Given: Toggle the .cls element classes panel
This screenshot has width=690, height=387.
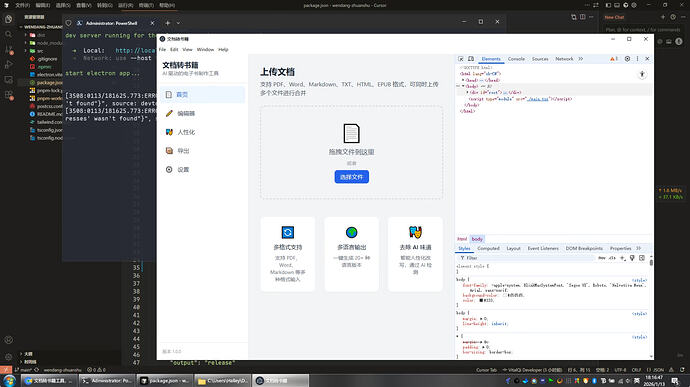Looking at the screenshot, I should (612, 258).
